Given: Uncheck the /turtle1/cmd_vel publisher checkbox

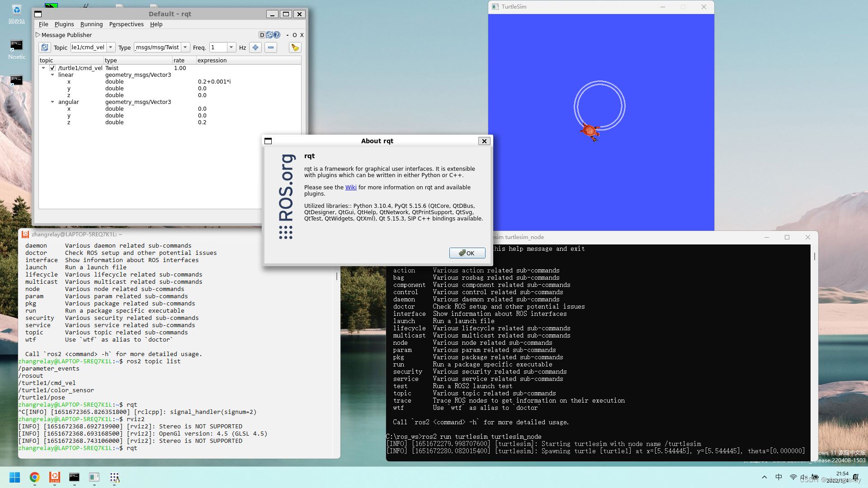Looking at the screenshot, I should [x=52, y=68].
